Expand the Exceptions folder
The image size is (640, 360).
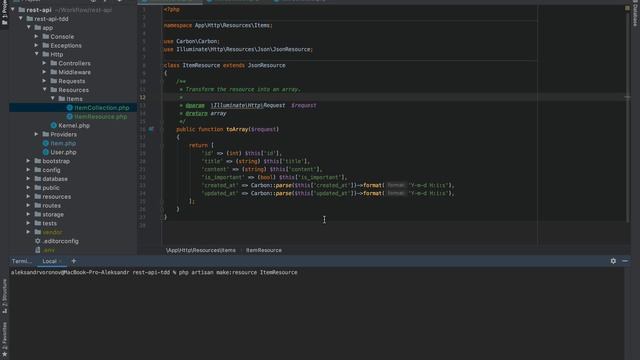[x=37, y=45]
